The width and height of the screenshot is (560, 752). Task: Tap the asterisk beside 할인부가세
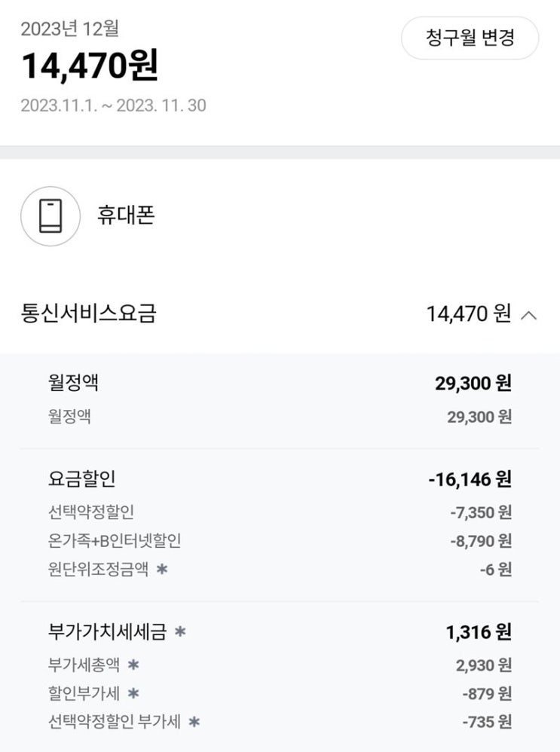[x=133, y=693]
